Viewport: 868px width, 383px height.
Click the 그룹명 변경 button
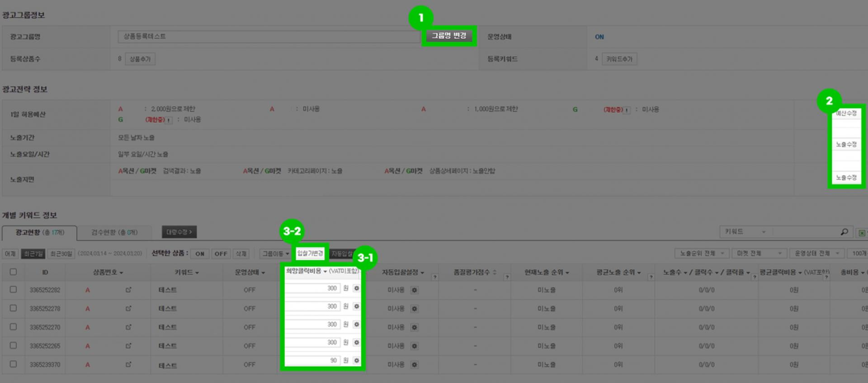[449, 36]
